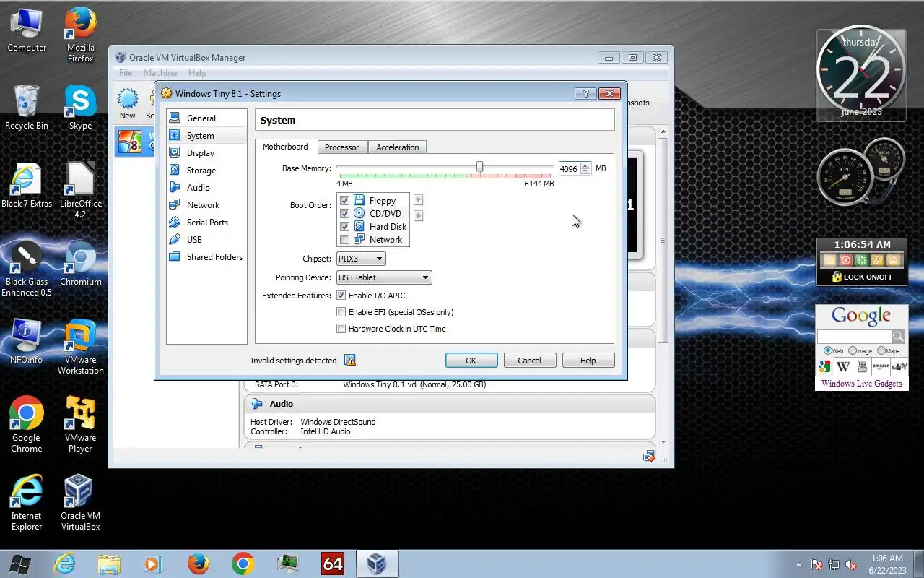Decrease base memory with the down stepper arrow
Screen dimensions: 924x578
(585, 172)
